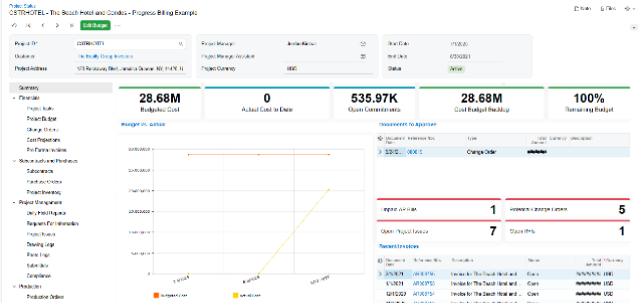The width and height of the screenshot is (644, 303).
Task: Go to the previous project record
Action: pos(43,25)
